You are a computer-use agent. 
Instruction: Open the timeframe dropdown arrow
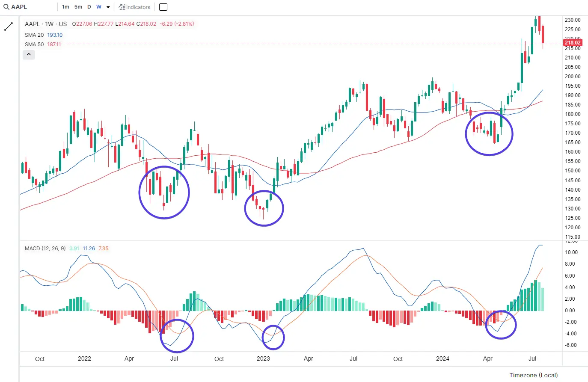click(108, 7)
